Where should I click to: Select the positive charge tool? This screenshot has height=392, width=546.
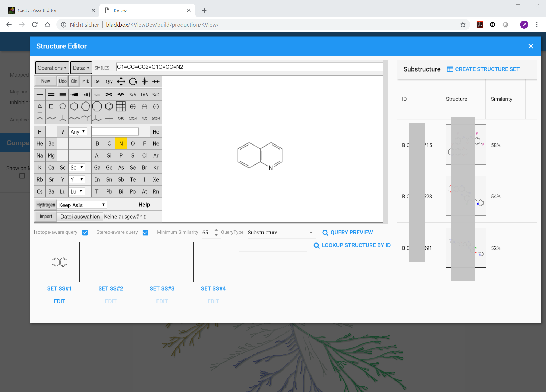[133, 107]
